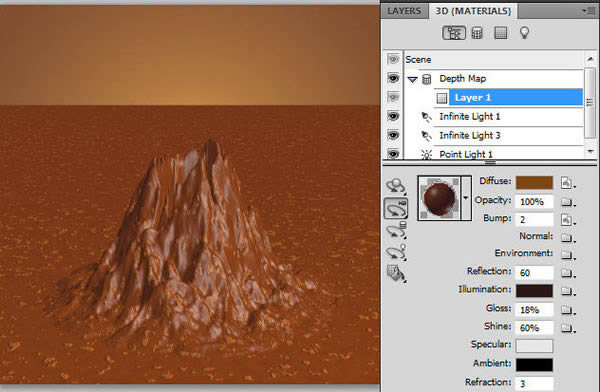
Task: Select the Filter By Whole Scene icon
Action: tap(454, 33)
